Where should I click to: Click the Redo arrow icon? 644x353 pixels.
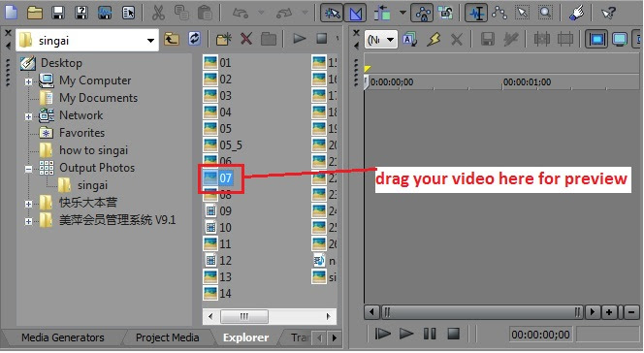[284, 14]
